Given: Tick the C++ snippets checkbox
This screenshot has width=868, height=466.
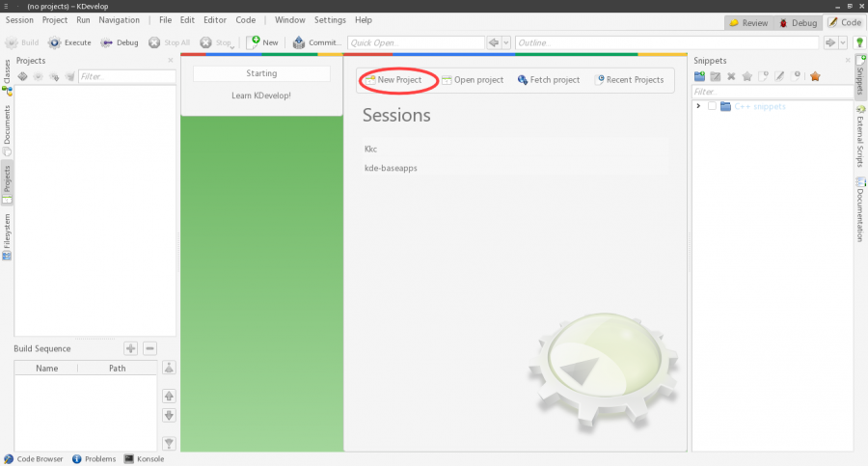Looking at the screenshot, I should click(712, 106).
